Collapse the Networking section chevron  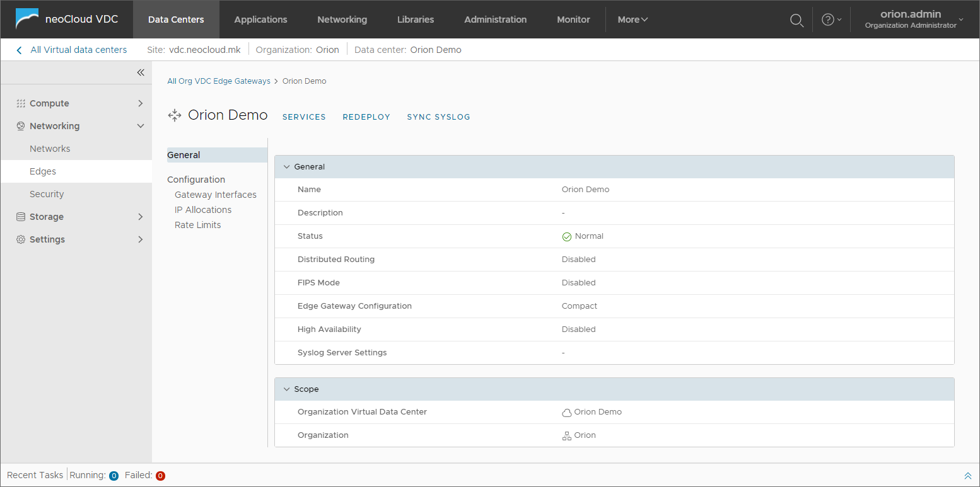click(x=141, y=126)
